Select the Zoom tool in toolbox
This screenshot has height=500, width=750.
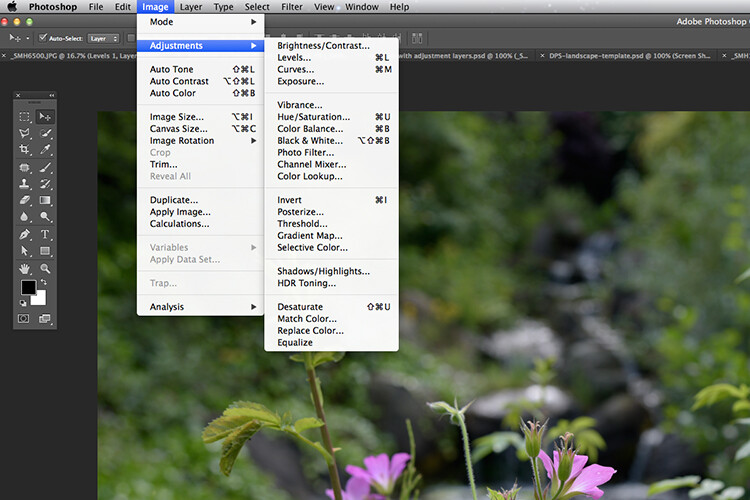tap(44, 269)
